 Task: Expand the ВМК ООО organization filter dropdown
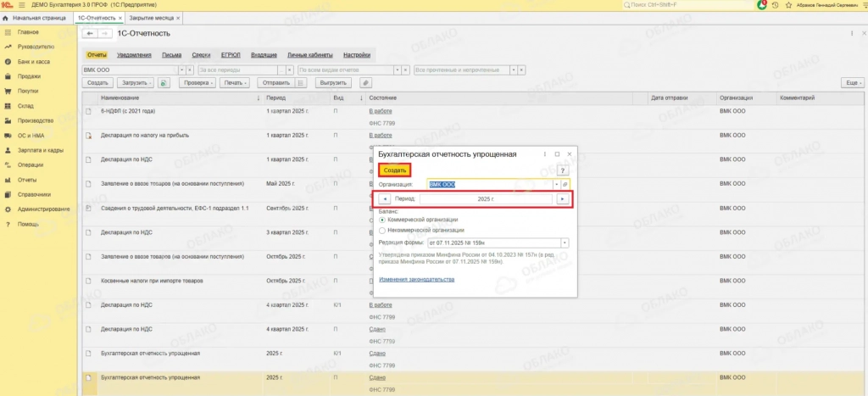[182, 70]
